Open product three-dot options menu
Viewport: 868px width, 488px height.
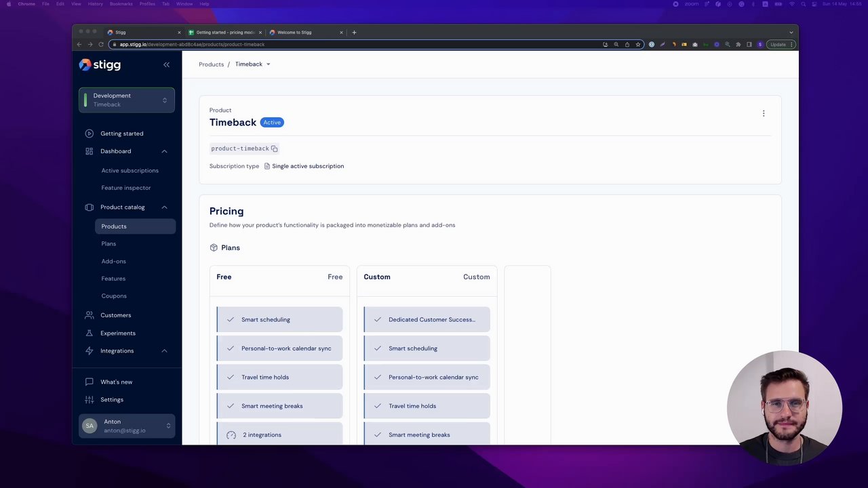point(764,113)
